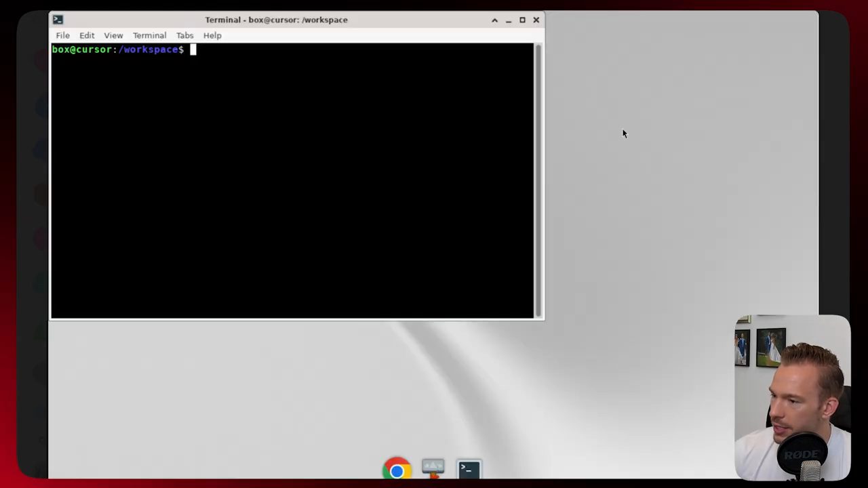Viewport: 868px width, 488px height.
Task: Open the View menu in Terminal
Action: pyautogui.click(x=113, y=35)
